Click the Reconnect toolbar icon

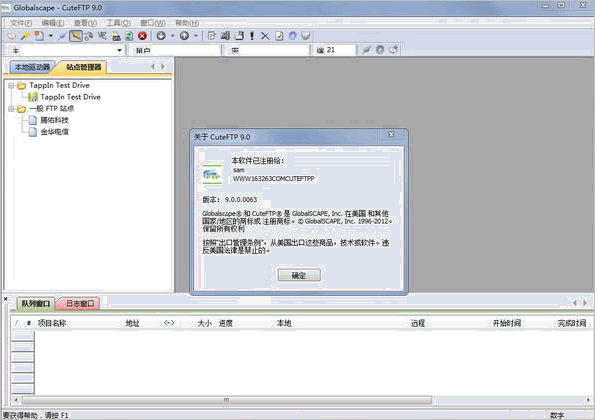(x=89, y=36)
